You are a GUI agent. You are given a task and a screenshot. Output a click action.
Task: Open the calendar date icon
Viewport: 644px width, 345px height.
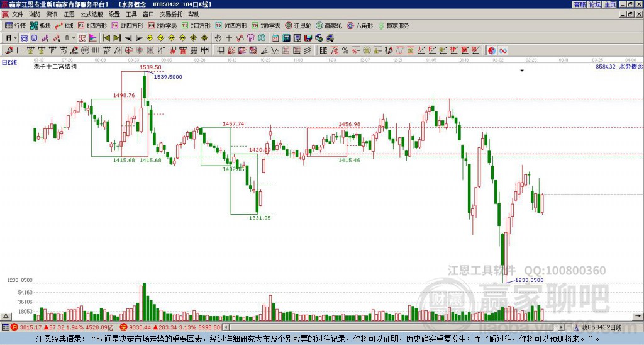coord(275,38)
